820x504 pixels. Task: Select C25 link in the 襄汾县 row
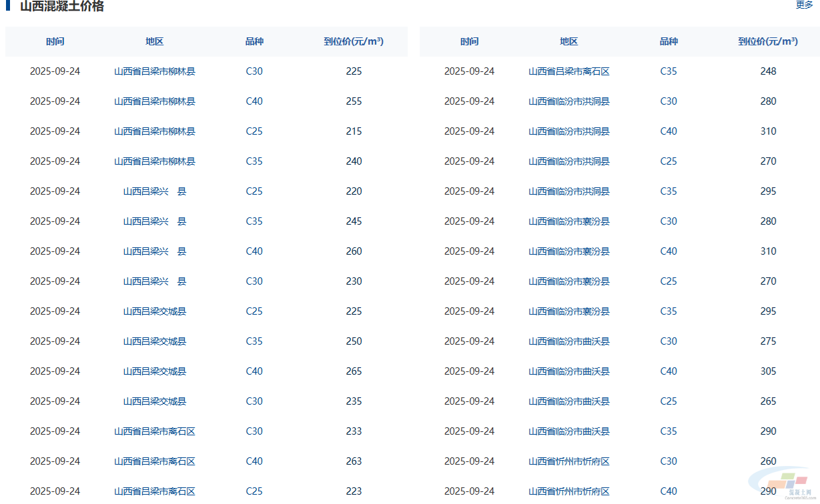(669, 281)
